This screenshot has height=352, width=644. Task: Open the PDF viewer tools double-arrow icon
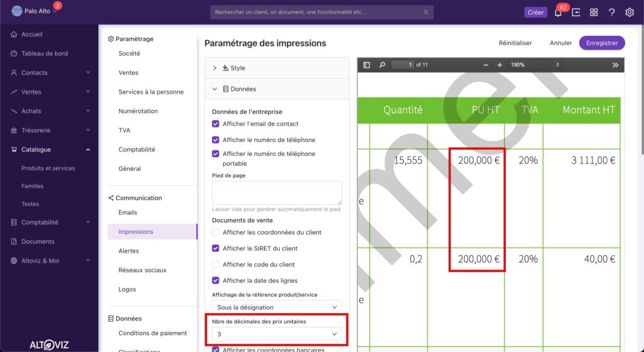(x=615, y=65)
